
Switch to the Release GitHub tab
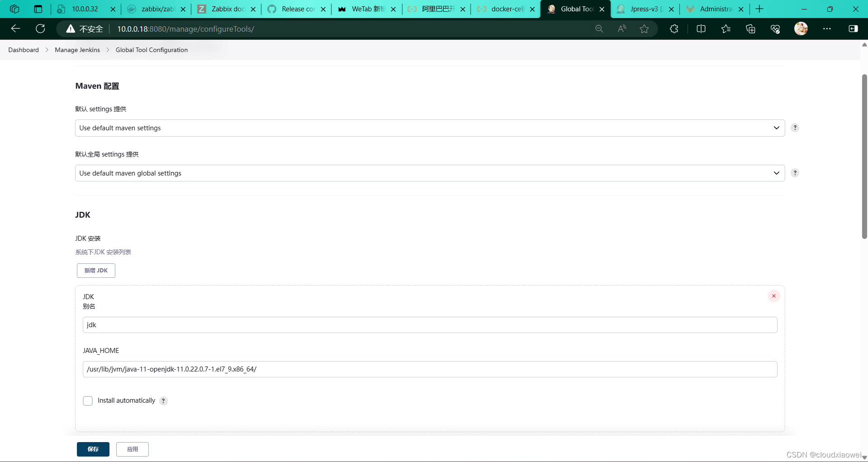click(x=296, y=9)
